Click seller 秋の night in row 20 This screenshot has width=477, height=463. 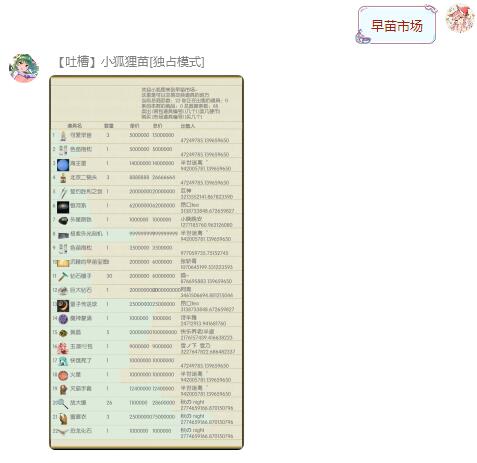(192, 402)
